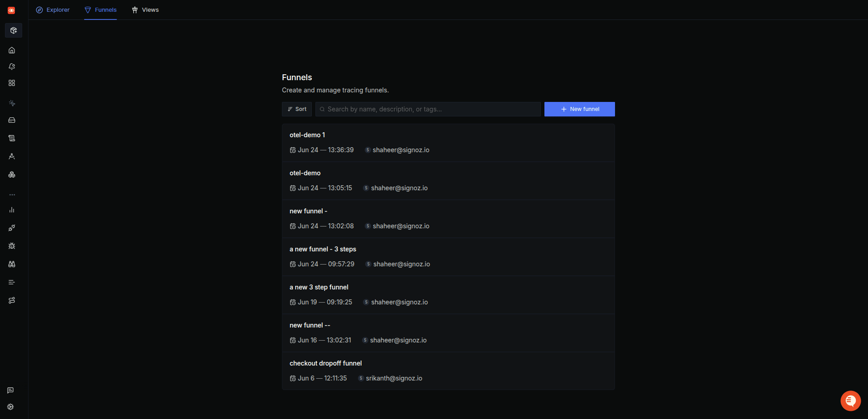
Task: Focus the funnel search input field
Action: click(428, 109)
